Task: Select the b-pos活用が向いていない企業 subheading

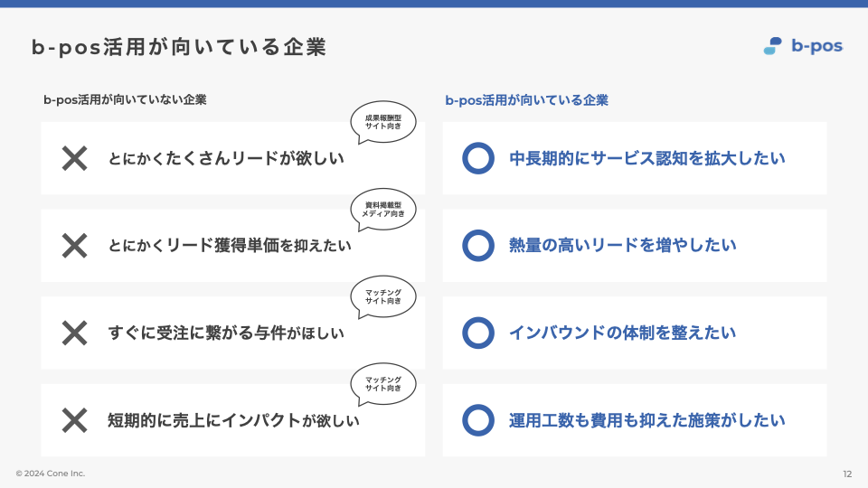Action: [x=125, y=100]
